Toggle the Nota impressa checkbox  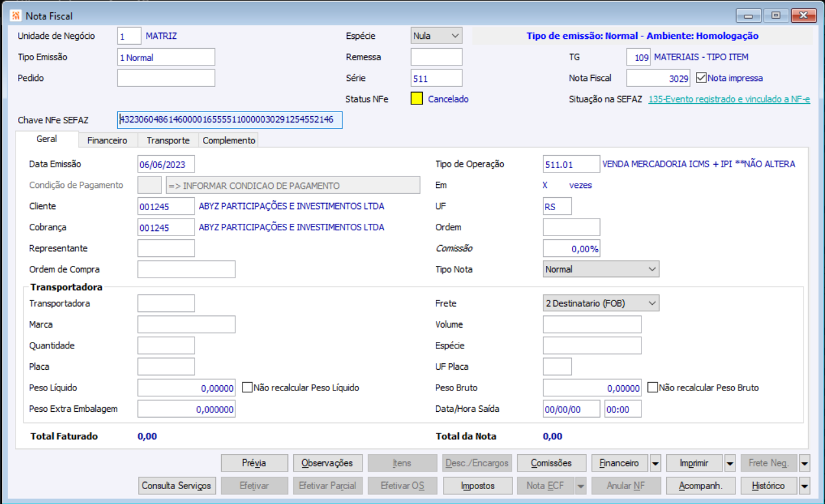pos(700,78)
